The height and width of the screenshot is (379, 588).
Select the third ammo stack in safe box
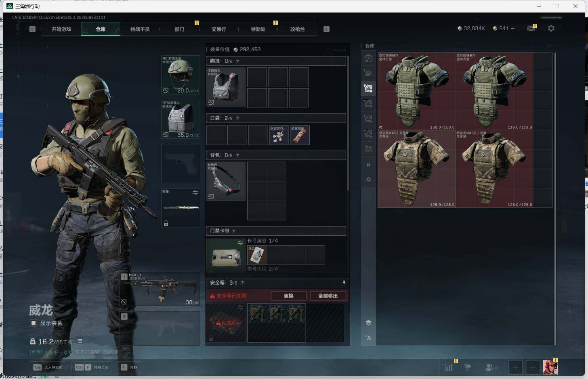click(x=295, y=313)
